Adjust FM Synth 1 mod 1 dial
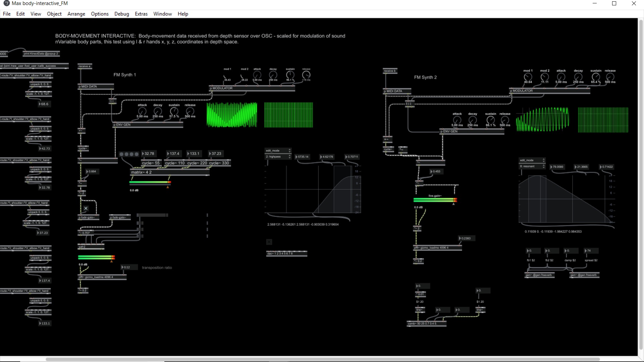This screenshot has height=362, width=644. [227, 75]
